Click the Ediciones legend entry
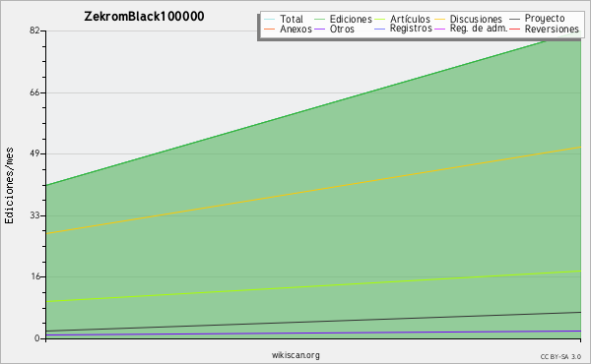591x364 pixels. coord(343,19)
